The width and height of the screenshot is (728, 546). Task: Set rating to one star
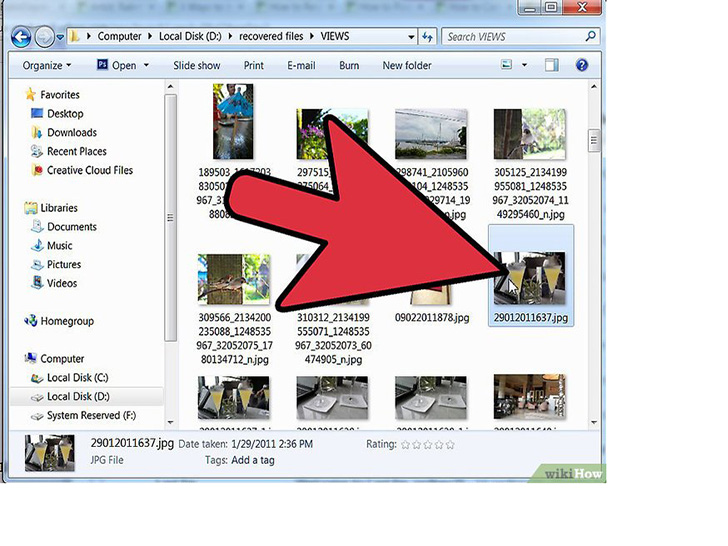[x=405, y=445]
